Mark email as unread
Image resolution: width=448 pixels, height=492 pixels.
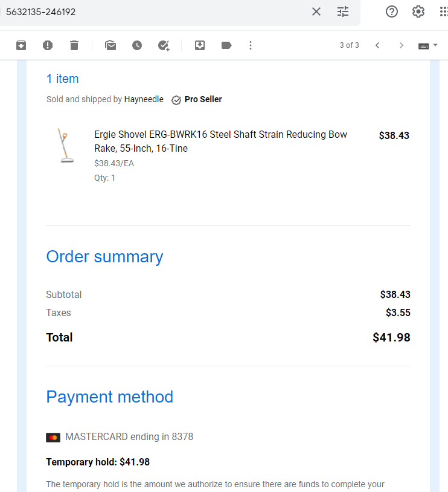pos(110,45)
